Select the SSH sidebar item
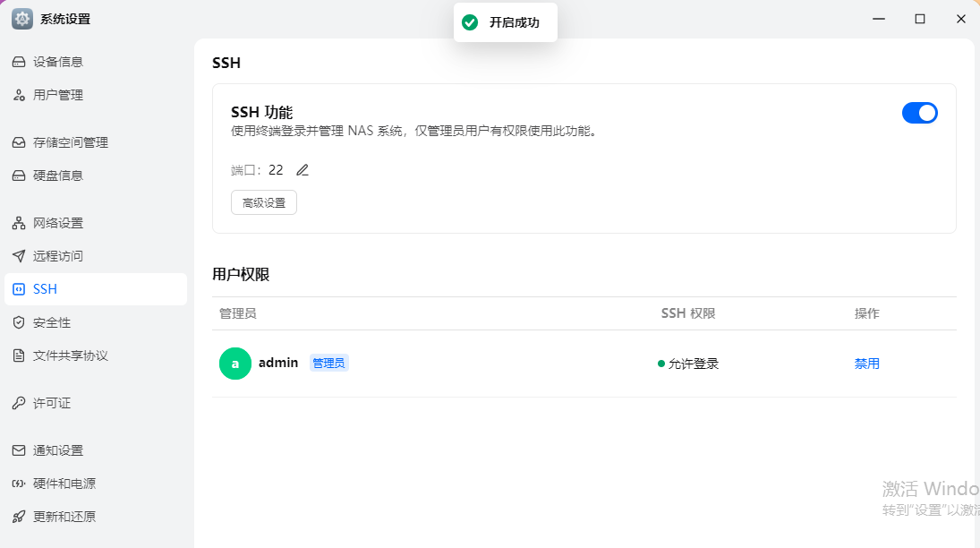The image size is (980, 548). point(45,289)
